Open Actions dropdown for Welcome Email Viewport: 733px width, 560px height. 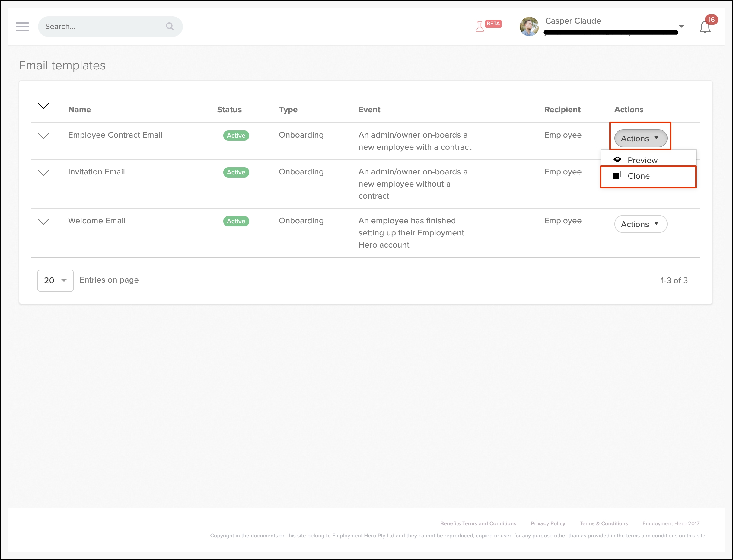640,224
